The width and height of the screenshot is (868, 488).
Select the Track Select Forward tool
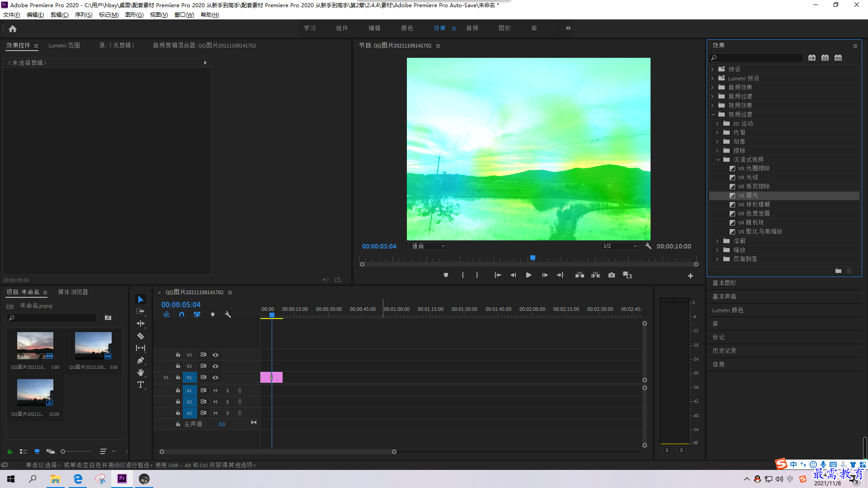coord(141,311)
